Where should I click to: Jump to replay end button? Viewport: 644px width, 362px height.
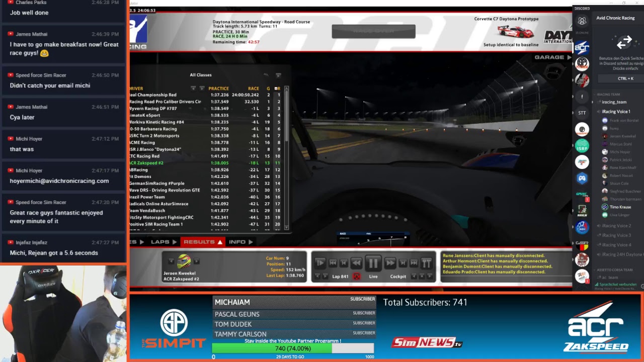(414, 263)
